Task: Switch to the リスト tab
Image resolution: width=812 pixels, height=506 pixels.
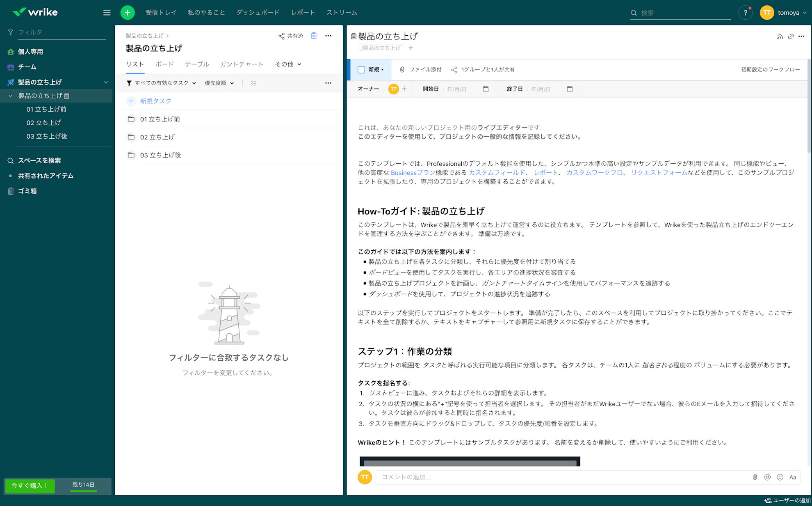Action: point(135,64)
